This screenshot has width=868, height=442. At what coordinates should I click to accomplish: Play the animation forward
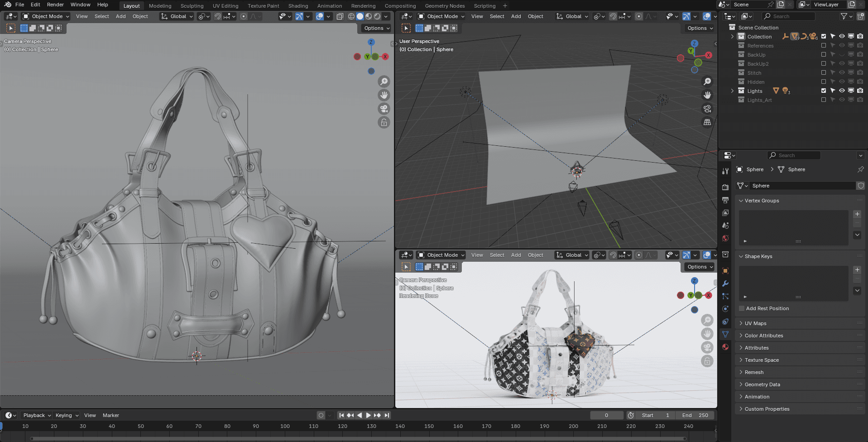point(369,415)
